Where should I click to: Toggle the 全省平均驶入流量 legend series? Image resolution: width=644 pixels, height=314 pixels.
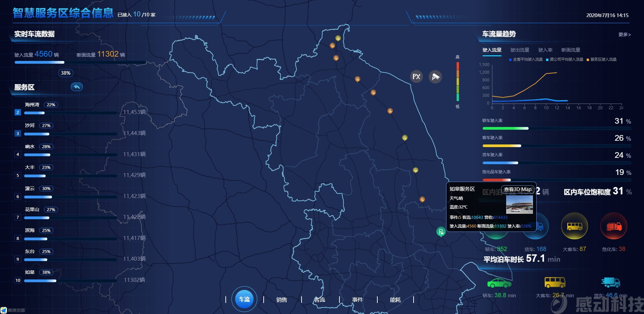[527, 60]
